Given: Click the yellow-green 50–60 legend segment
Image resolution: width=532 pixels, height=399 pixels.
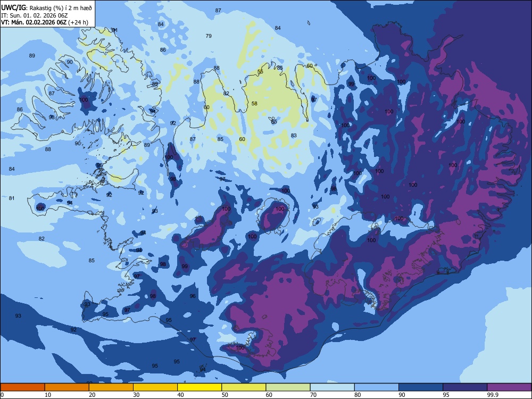Looking at the screenshot, I should coord(244,387).
